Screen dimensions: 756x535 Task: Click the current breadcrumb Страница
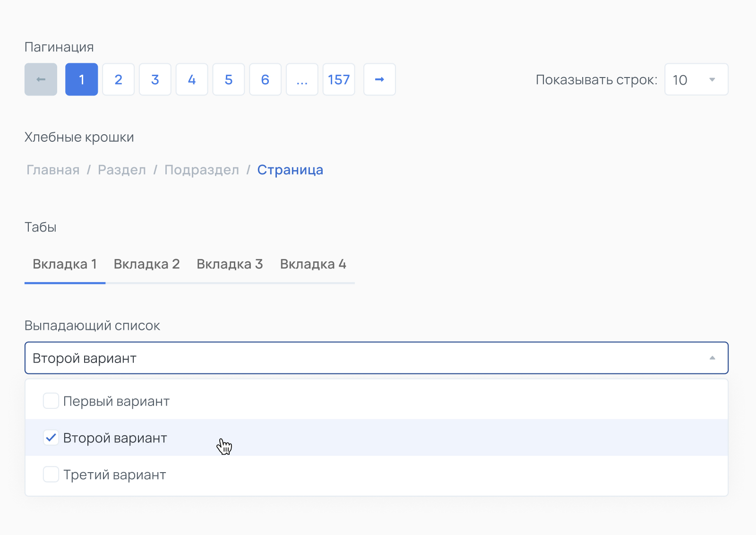point(290,170)
